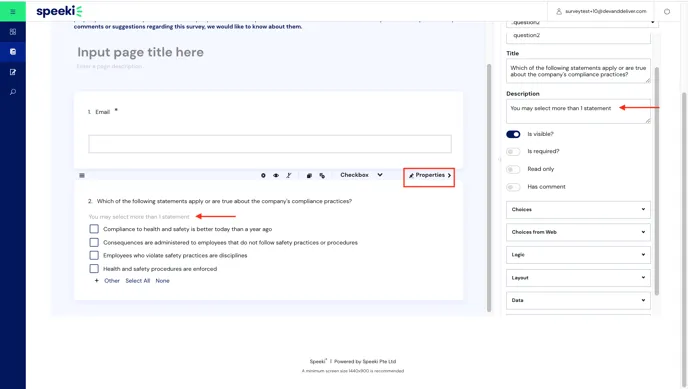Viewport: 688px width, 389px height.
Task: Click the round icon beside account email
Action: (x=667, y=12)
